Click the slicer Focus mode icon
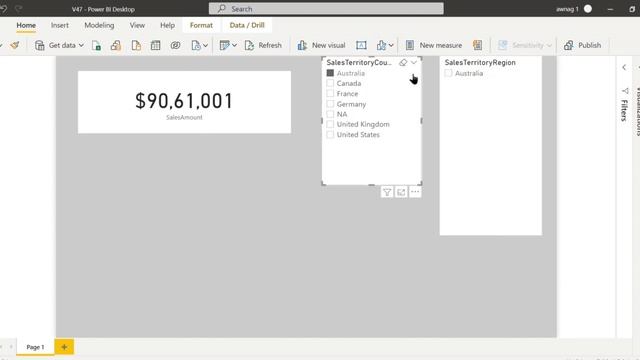Screen dimensions: 640x360 coord(401,192)
